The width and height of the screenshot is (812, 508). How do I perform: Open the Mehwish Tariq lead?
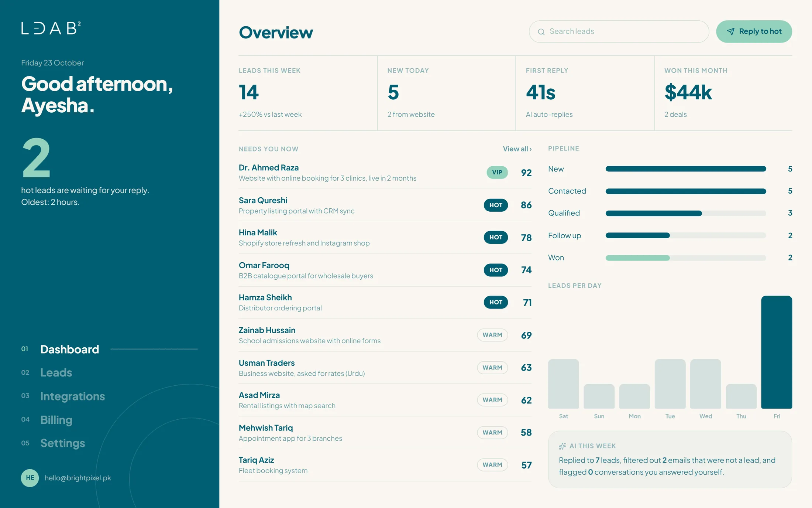coord(385,433)
